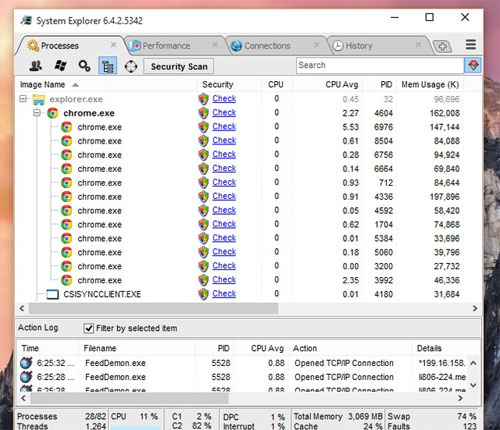The height and width of the screenshot is (430, 500).
Task: Click security shield icon for CSISYNCCLIENT.EXE row
Action: (x=203, y=294)
